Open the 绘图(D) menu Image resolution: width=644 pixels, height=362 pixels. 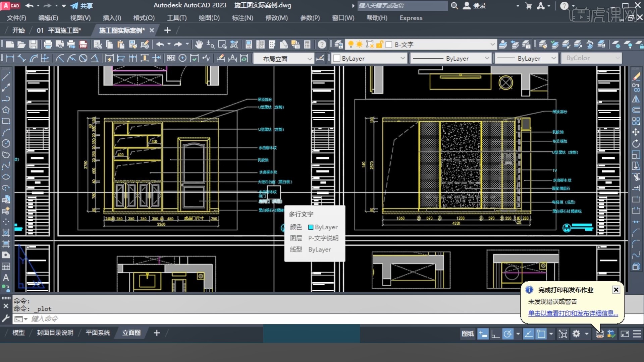[x=209, y=18]
